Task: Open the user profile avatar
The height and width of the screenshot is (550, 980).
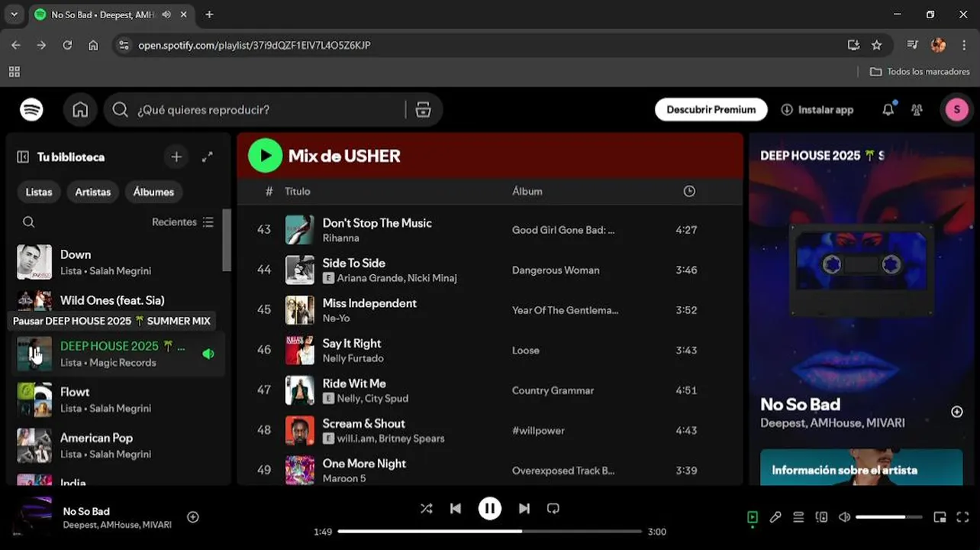Action: pyautogui.click(x=956, y=109)
